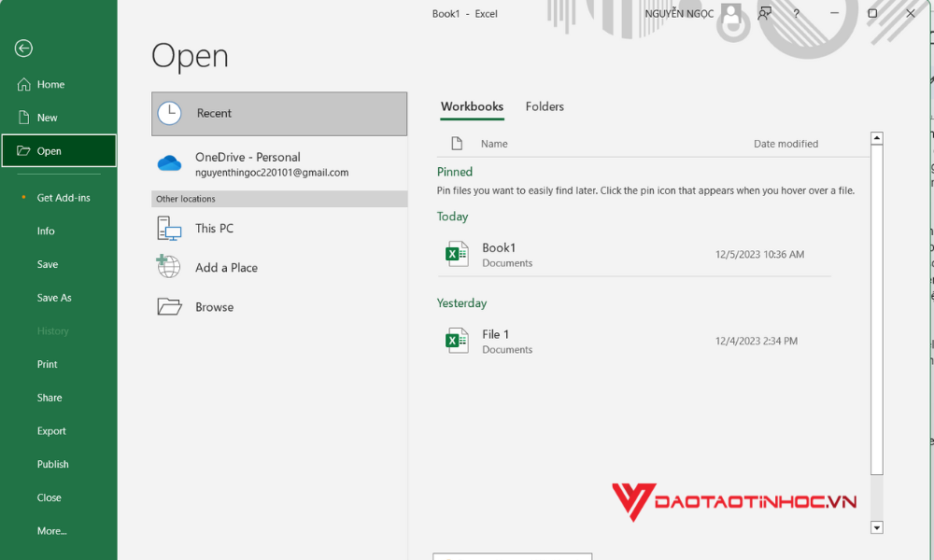934x560 pixels.
Task: Select the Open item in sidebar
Action: click(x=58, y=150)
